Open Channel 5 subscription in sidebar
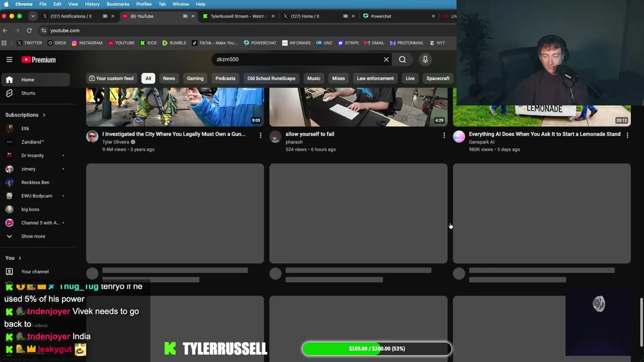This screenshot has height=362, width=644. pos(35,223)
